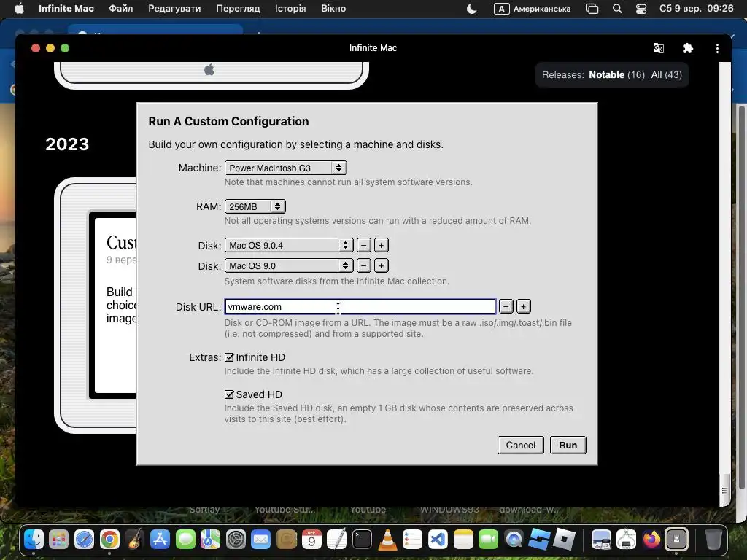Screen dimensions: 747x560
Task: Open the Apple menu
Action: [x=19, y=9]
